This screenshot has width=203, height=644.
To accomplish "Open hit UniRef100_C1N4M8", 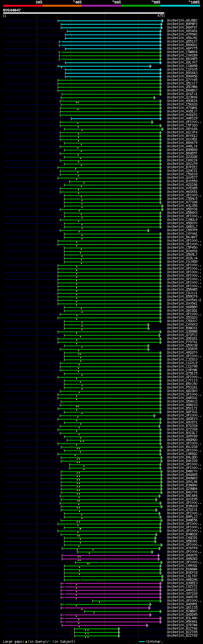I will [182, 66].
